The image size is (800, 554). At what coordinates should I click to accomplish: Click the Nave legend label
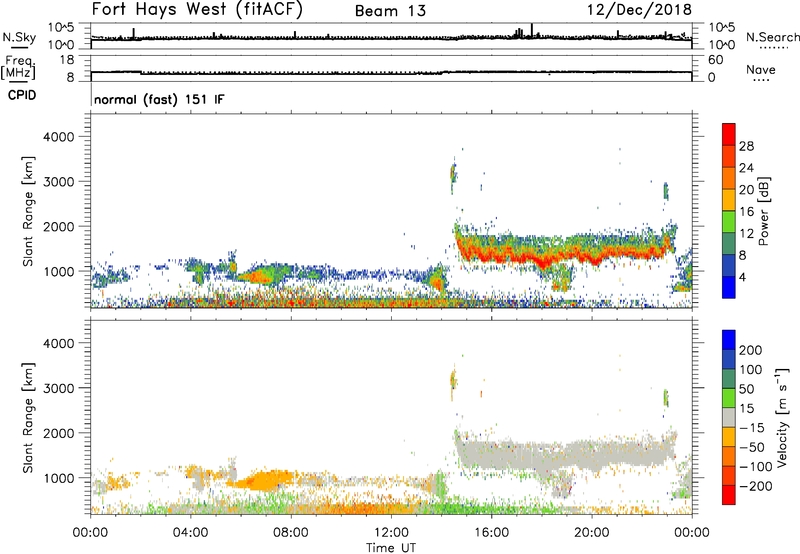pos(761,69)
